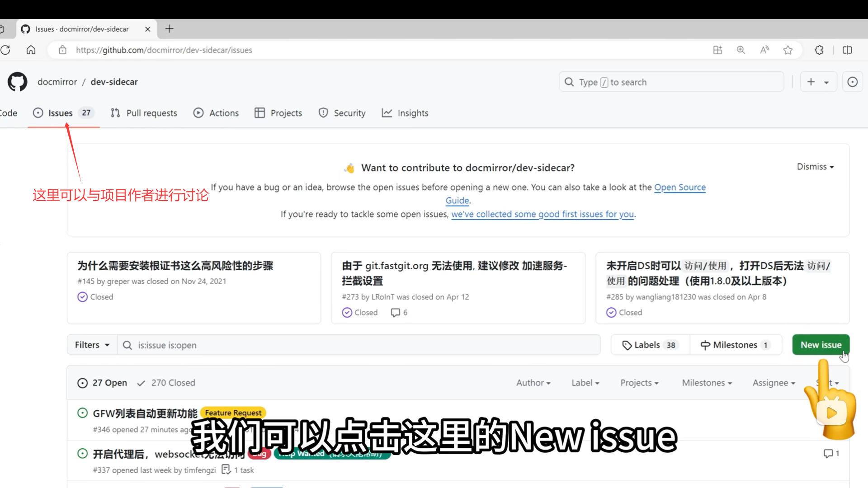Expand the Filters dropdown
Image resolution: width=868 pixels, height=488 pixels.
[x=92, y=345]
